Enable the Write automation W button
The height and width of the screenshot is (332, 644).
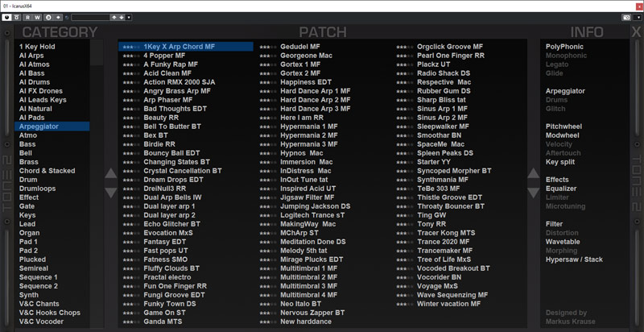[36, 17]
